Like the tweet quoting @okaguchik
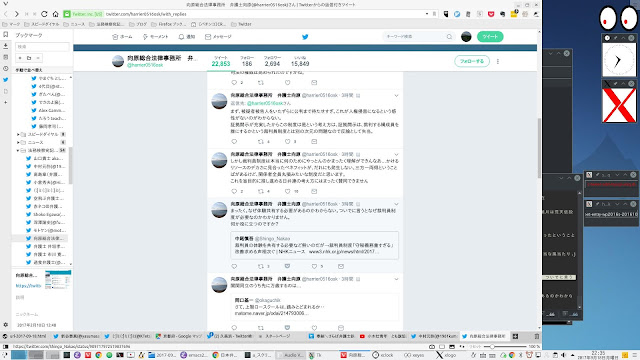The width and height of the screenshot is (640, 360). point(314,328)
